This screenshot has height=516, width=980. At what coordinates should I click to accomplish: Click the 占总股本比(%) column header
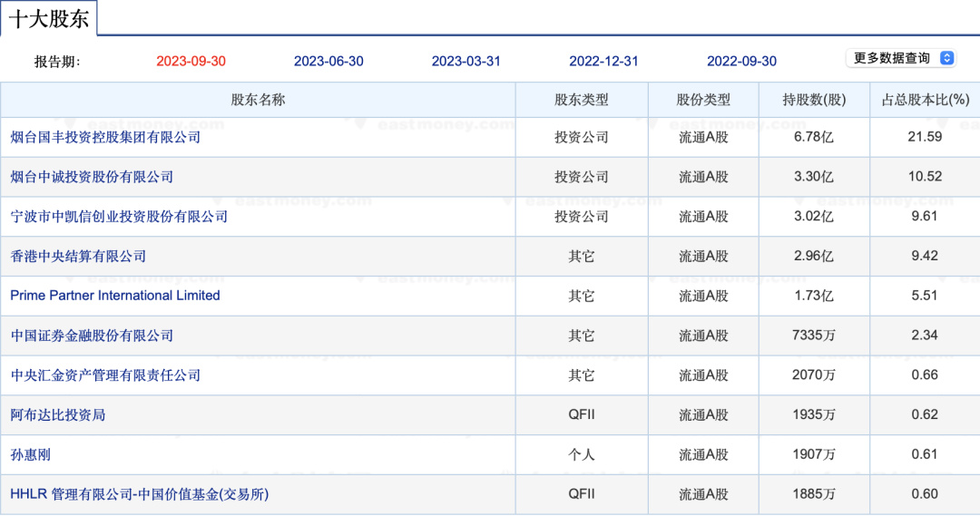pos(925,100)
